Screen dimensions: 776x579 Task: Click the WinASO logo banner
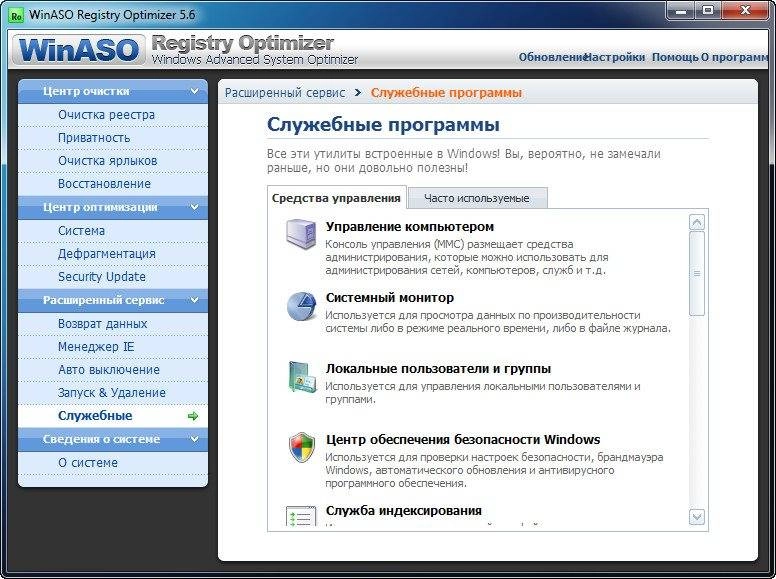coord(79,50)
